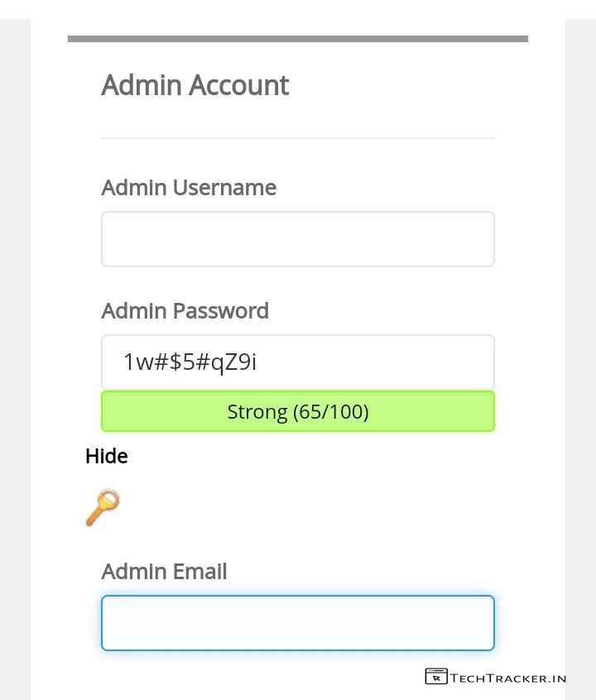Image resolution: width=596 pixels, height=700 pixels.
Task: Click the Admin Email label
Action: tap(164, 572)
